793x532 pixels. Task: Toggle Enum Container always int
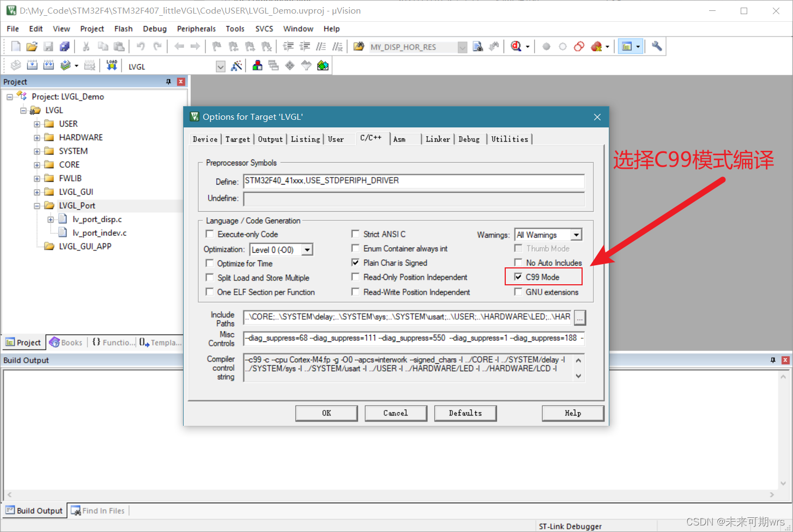point(355,248)
